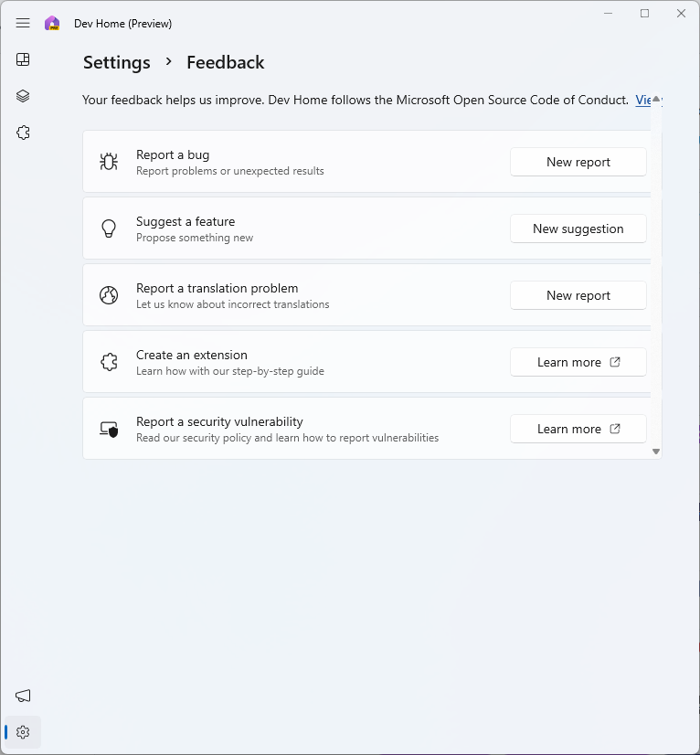Click New report for the translation problem

click(x=578, y=294)
